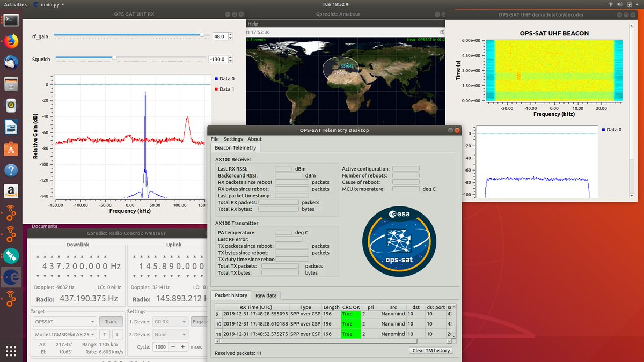The image size is (644, 362).
Task: Open About menu in Telemetry Desktop
Action: pos(254,139)
